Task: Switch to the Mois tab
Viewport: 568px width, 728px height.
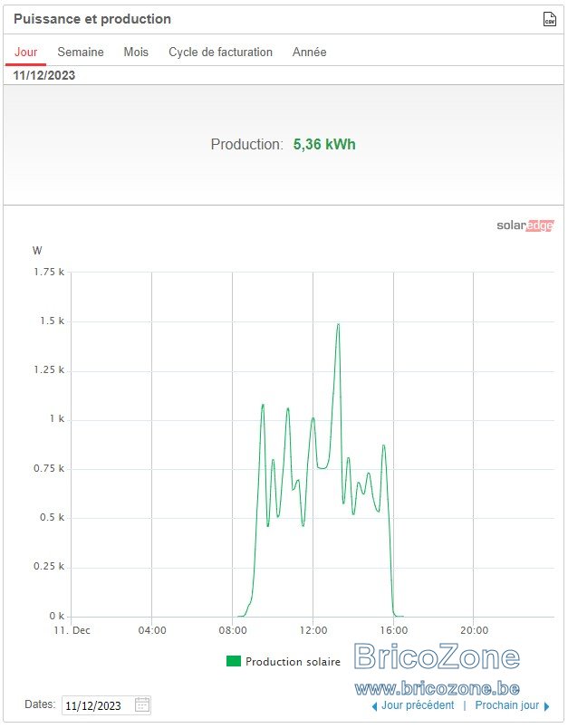Action: pos(136,52)
